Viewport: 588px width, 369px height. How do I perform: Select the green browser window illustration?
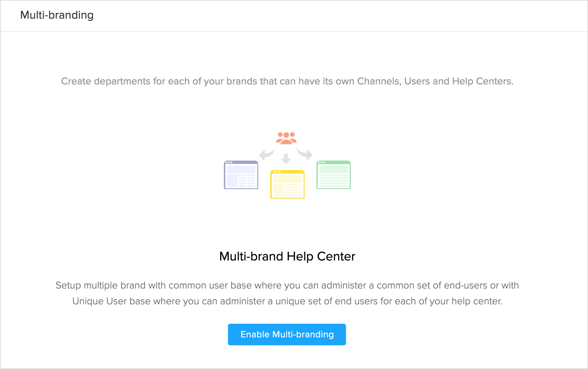pyautogui.click(x=333, y=175)
